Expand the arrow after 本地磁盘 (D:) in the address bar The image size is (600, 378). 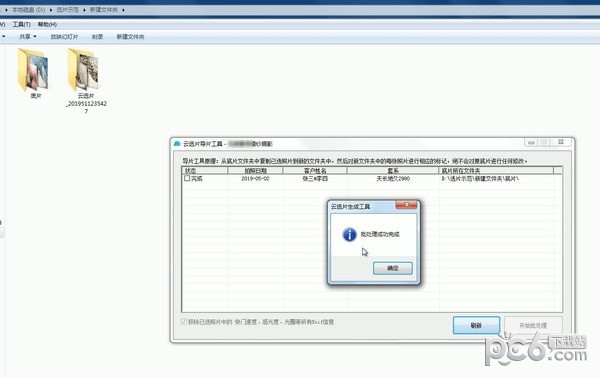point(51,10)
